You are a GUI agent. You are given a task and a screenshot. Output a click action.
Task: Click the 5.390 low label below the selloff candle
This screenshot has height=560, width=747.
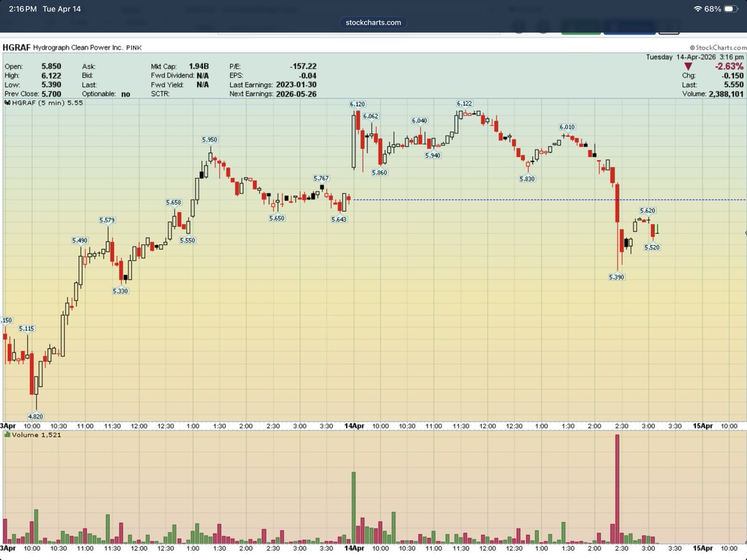616,277
